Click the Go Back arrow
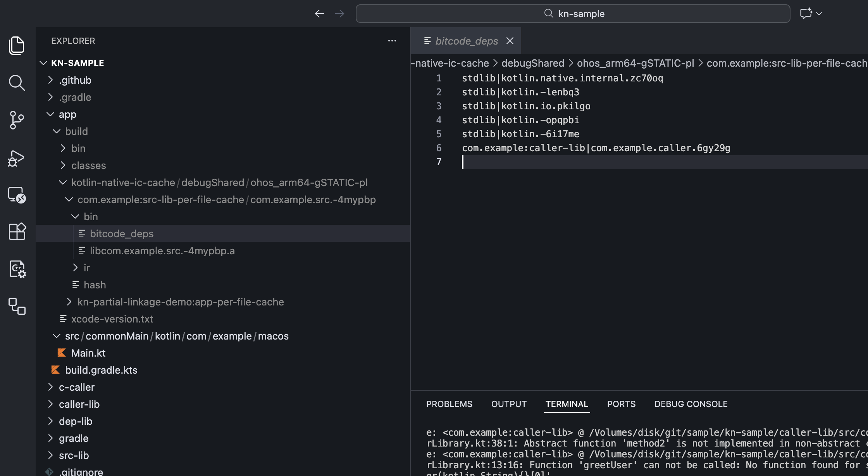 319,14
